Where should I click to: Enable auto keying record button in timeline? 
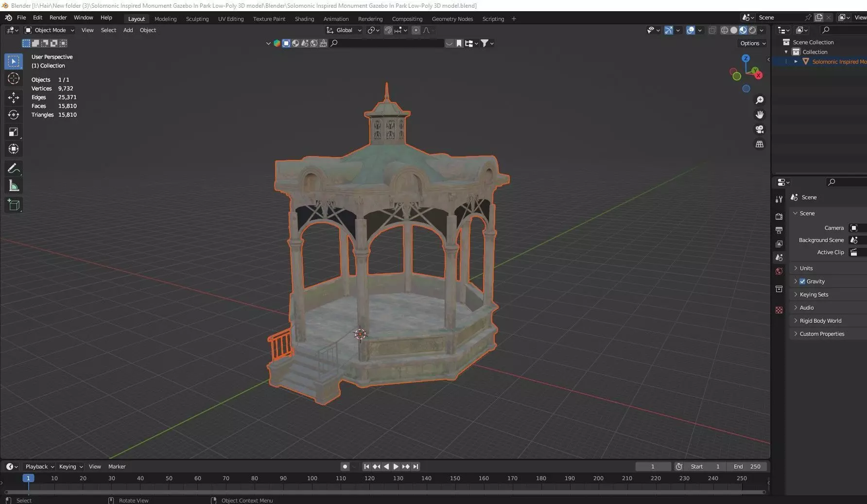click(x=345, y=467)
